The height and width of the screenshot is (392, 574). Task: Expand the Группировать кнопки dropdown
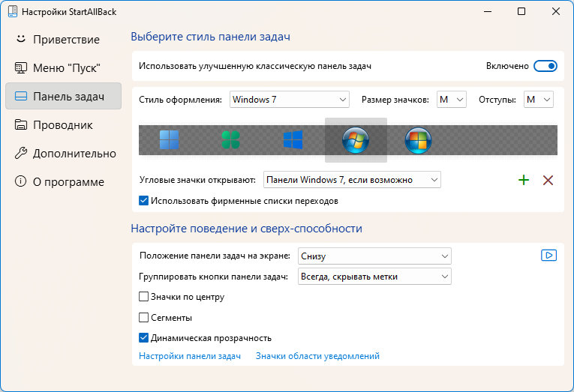374,277
